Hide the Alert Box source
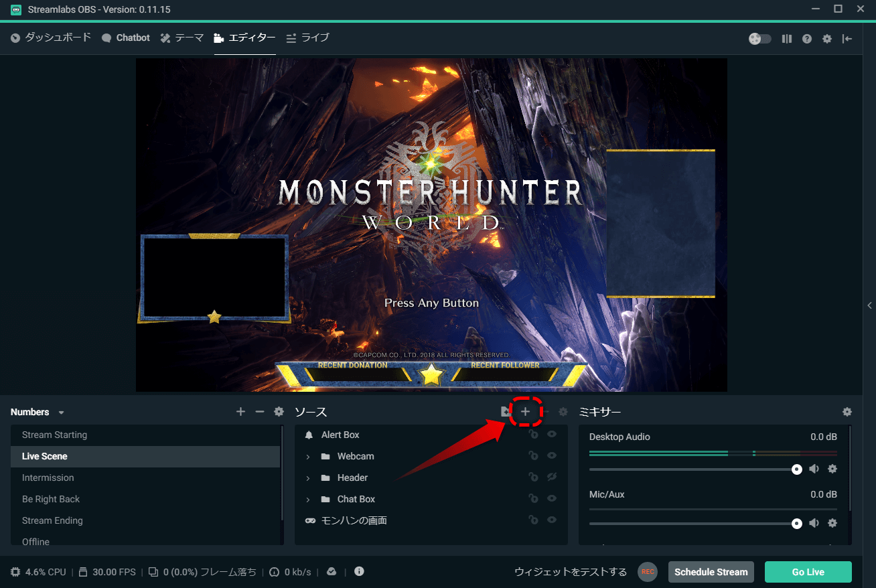This screenshot has width=876, height=588. click(x=552, y=435)
